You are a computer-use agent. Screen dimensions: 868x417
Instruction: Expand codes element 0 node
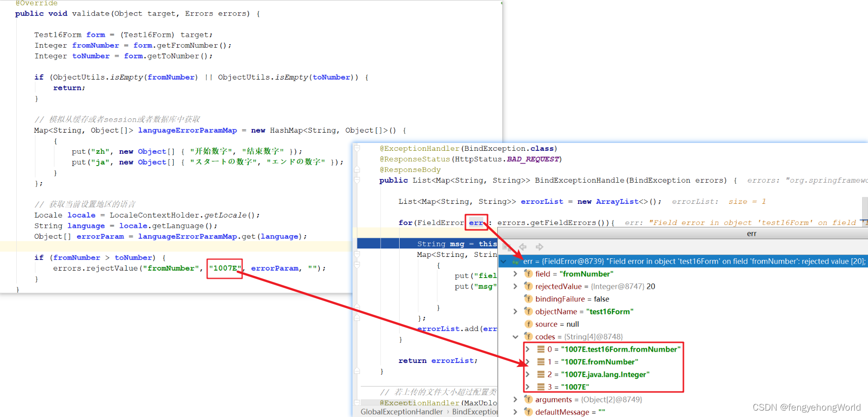click(x=528, y=349)
